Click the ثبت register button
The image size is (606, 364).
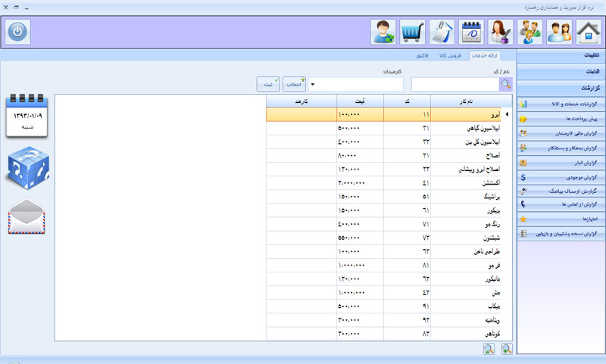click(x=268, y=84)
